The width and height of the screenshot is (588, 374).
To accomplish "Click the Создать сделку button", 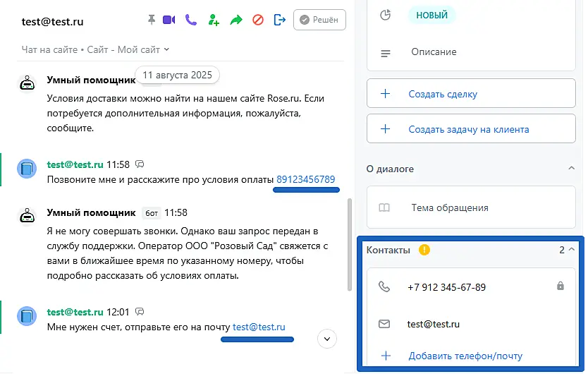I will click(x=471, y=94).
